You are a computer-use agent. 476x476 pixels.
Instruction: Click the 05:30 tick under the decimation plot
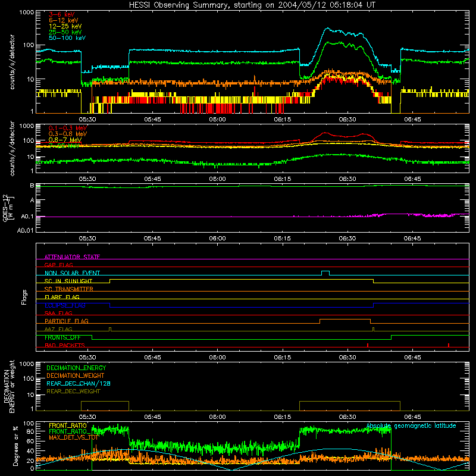[87, 417]
